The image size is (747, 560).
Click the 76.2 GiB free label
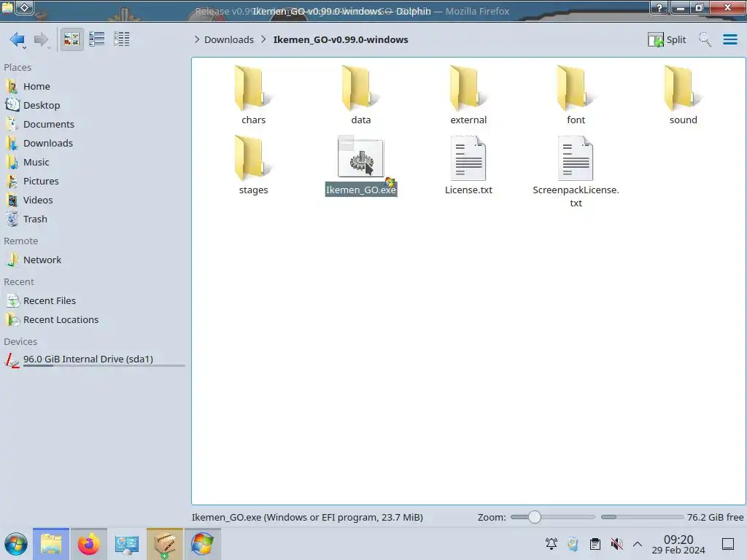(715, 517)
